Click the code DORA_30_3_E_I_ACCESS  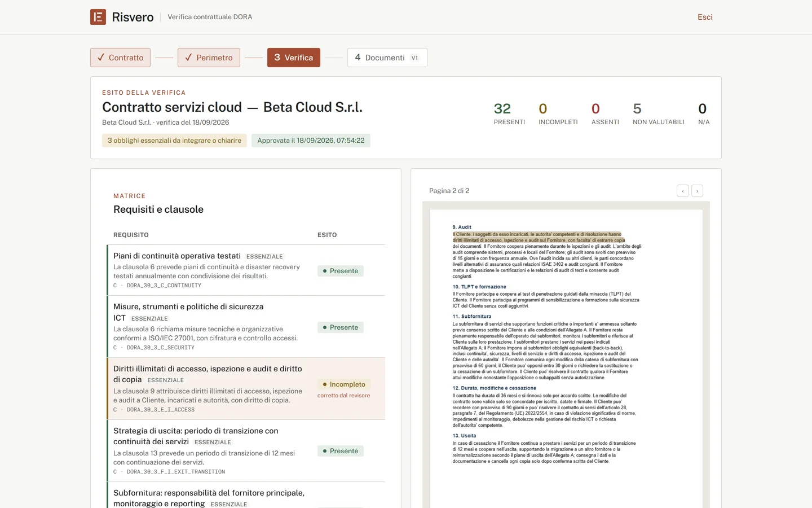(x=161, y=410)
